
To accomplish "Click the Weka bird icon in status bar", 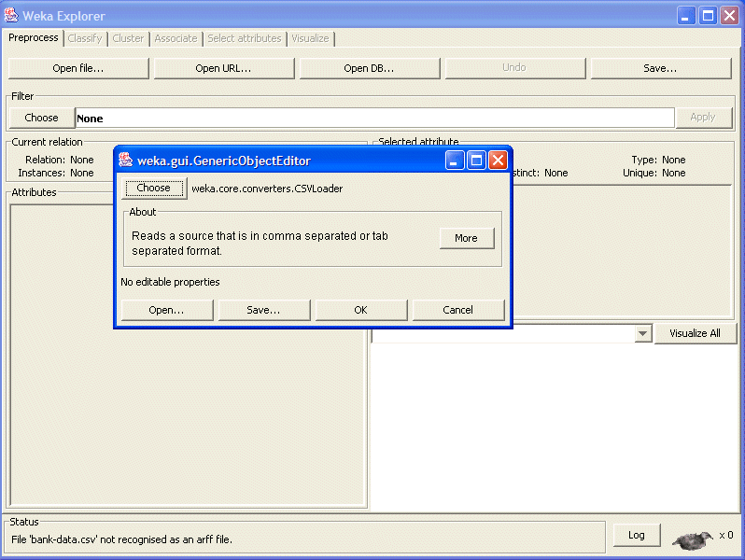I will click(x=693, y=539).
